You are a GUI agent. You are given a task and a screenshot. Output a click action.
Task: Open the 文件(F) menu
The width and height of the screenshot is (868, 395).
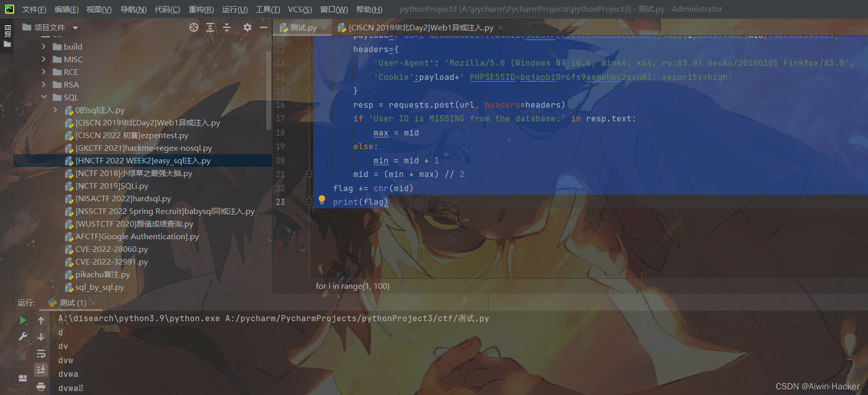(x=34, y=9)
